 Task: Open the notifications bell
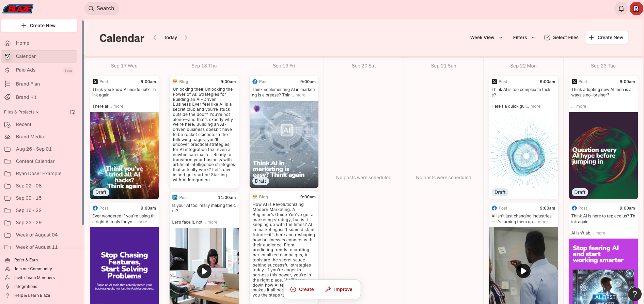621,9
